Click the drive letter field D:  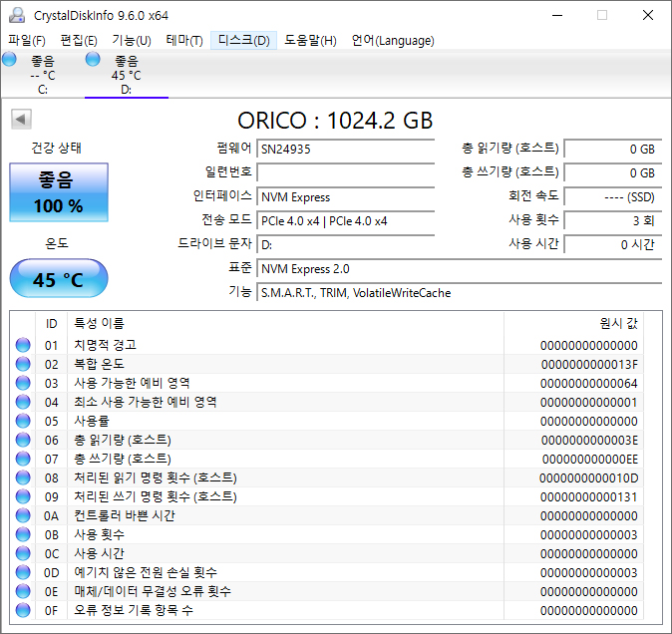pyautogui.click(x=345, y=245)
